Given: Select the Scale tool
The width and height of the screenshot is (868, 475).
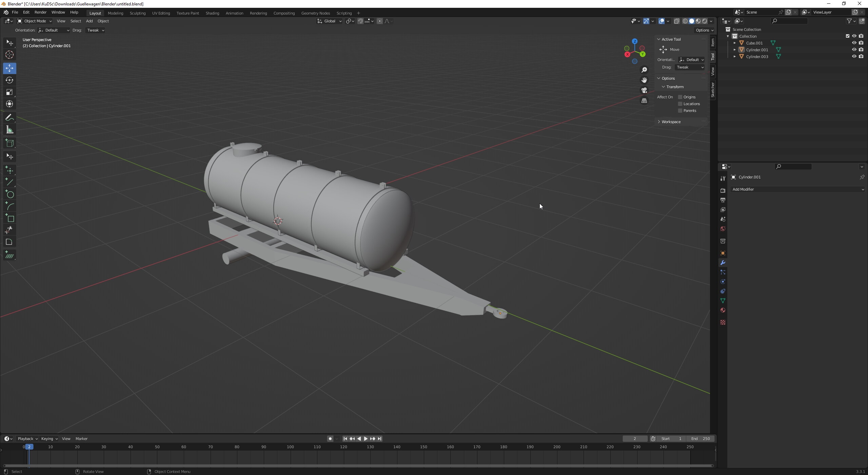Looking at the screenshot, I should [x=9, y=92].
